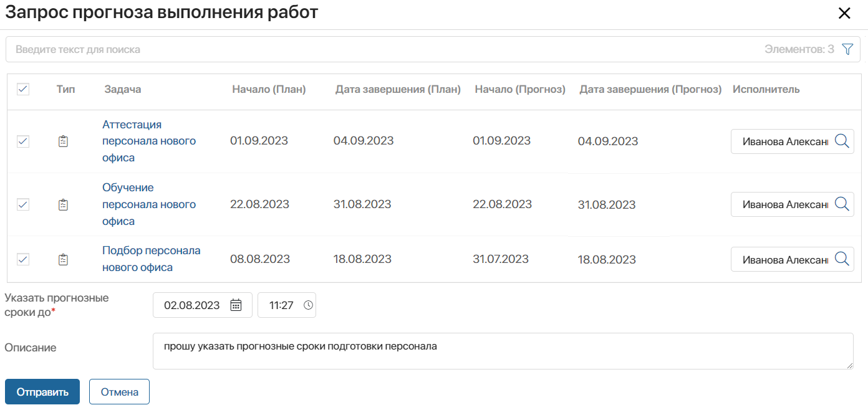The width and height of the screenshot is (868, 410).
Task: Open executor search in Обучение персонала row
Action: pos(842,204)
